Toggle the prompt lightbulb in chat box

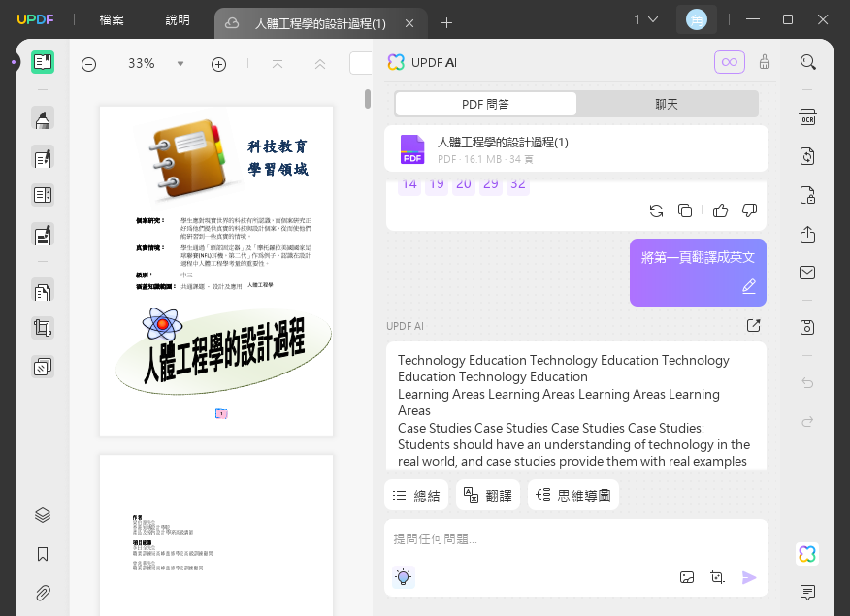tap(404, 577)
